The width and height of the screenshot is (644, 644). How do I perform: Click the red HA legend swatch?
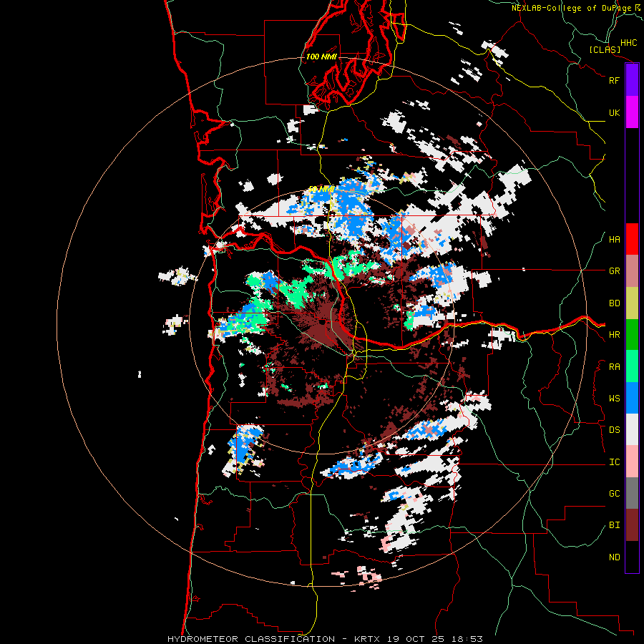pyautogui.click(x=632, y=239)
